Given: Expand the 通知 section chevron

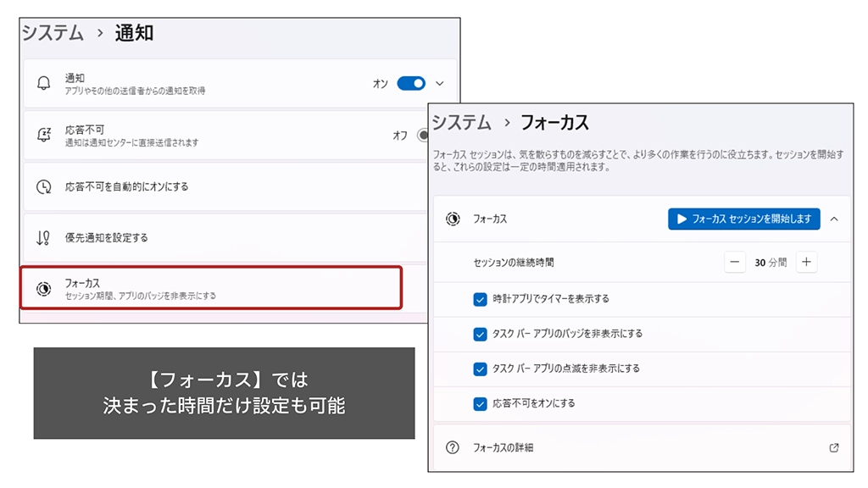Looking at the screenshot, I should click(439, 84).
